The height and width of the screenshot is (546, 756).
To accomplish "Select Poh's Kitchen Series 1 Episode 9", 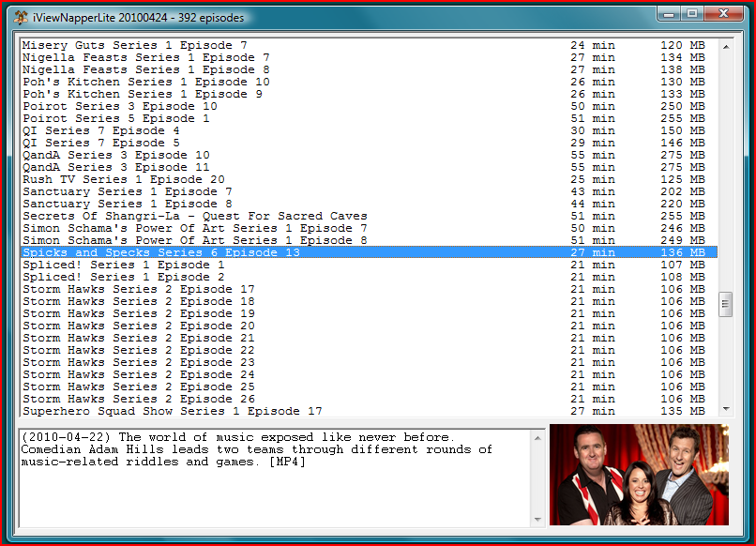I will (370, 94).
